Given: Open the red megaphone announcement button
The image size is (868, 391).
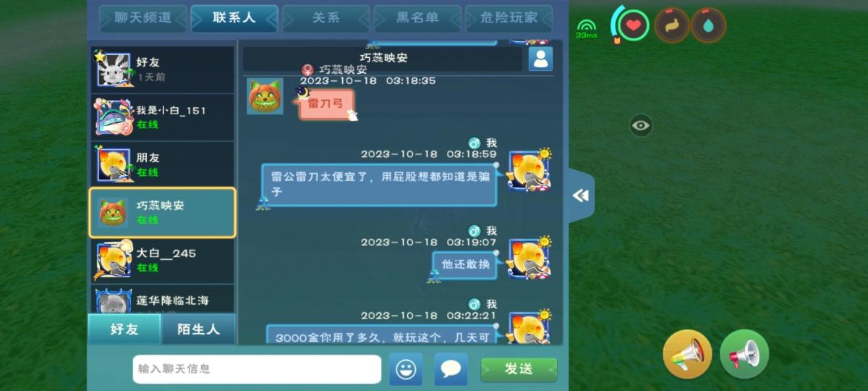Looking at the screenshot, I should pyautogui.click(x=744, y=354).
